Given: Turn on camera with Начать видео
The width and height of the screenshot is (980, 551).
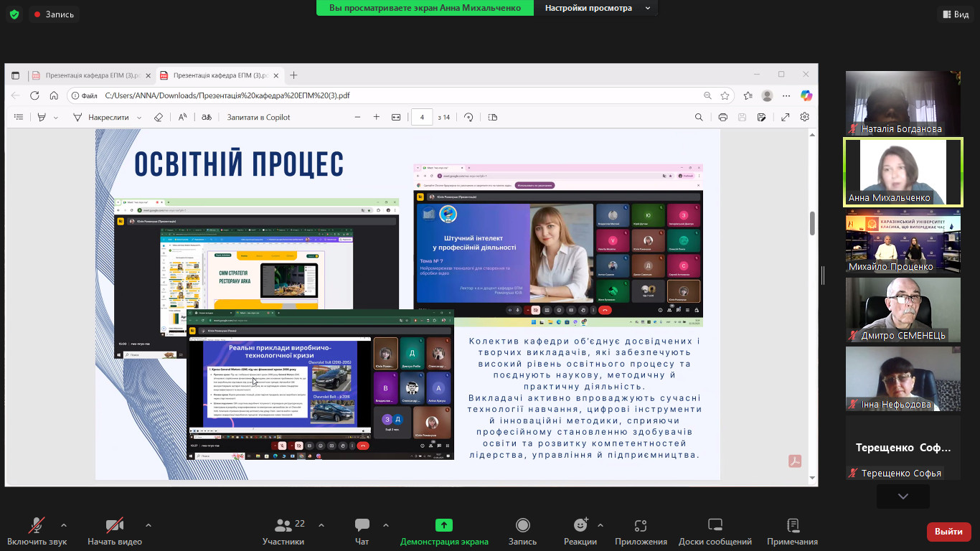Looking at the screenshot, I should tap(114, 525).
